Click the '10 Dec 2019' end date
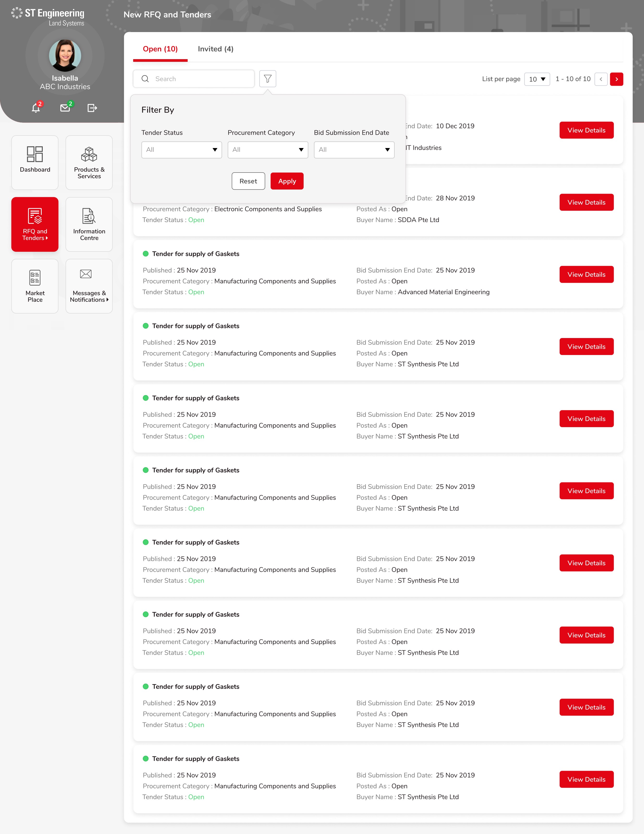This screenshot has width=644, height=834. 455,126
